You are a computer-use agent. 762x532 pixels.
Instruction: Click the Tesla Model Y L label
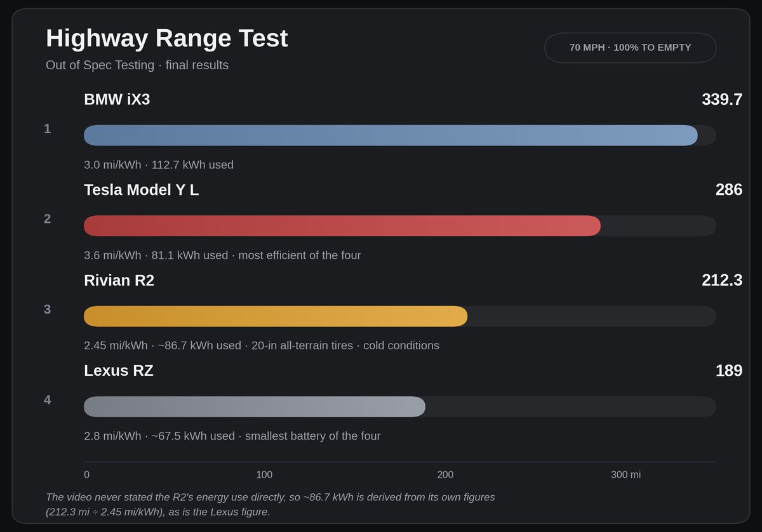tap(142, 190)
